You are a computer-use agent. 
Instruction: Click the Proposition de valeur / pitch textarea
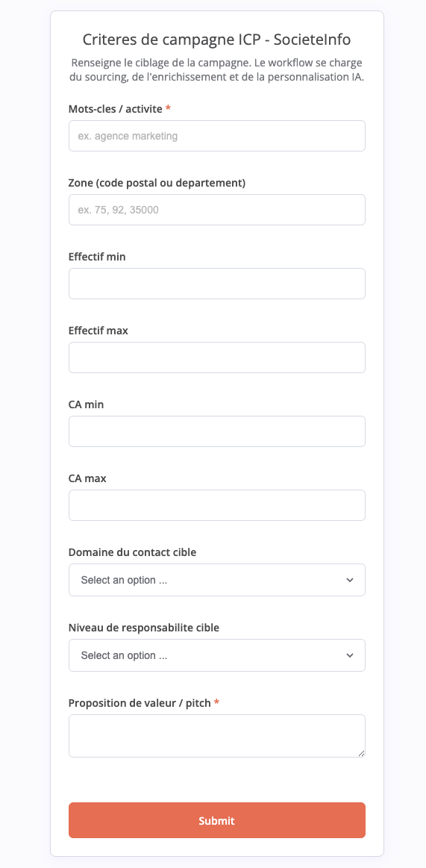pos(217,736)
